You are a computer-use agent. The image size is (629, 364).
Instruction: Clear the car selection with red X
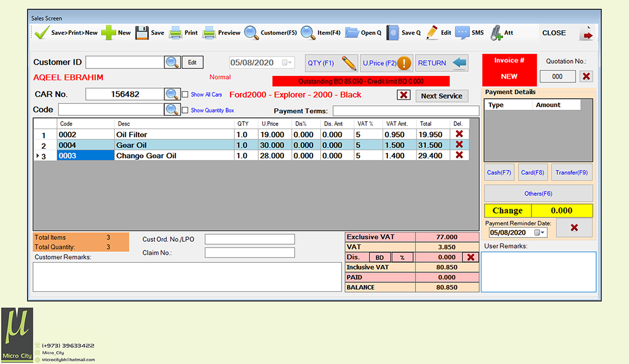(404, 95)
